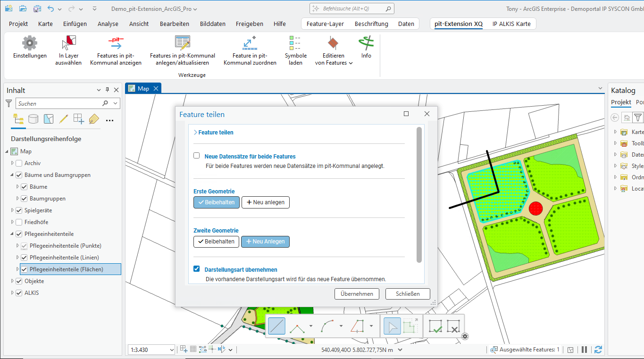The width and height of the screenshot is (644, 359).
Task: Select the 'In Layer auswählen' tool
Action: pos(68,49)
